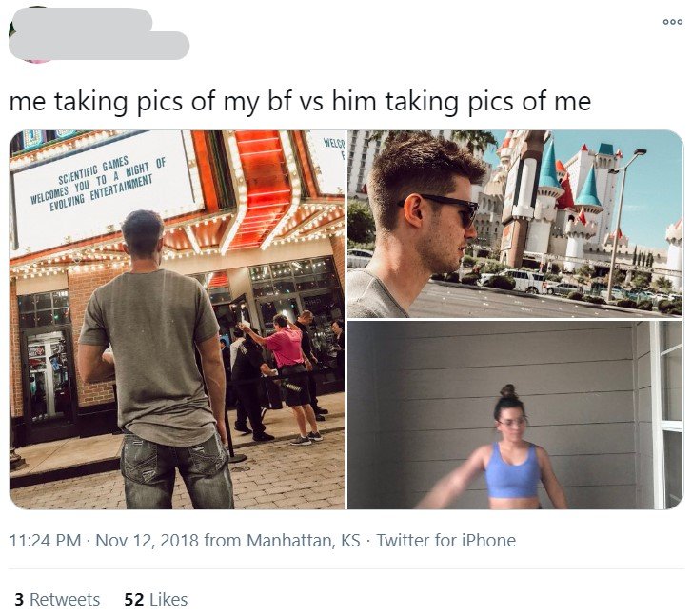Click the street lamp in castle photo

click(x=623, y=225)
